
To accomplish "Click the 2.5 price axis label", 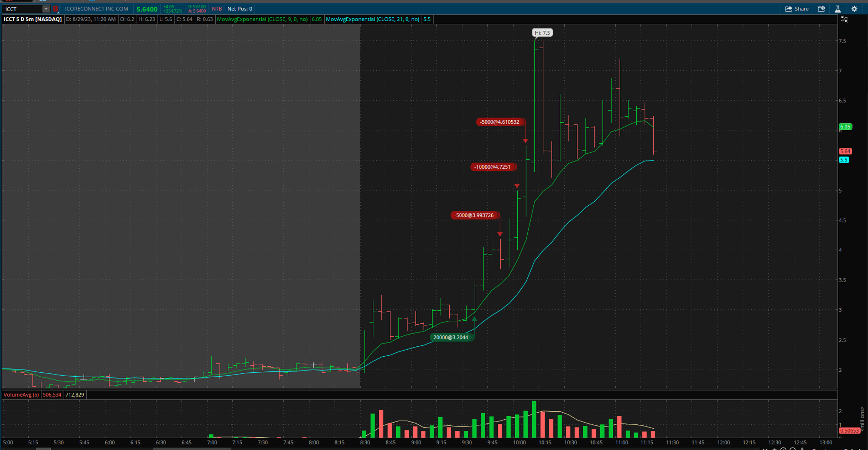I will point(842,340).
